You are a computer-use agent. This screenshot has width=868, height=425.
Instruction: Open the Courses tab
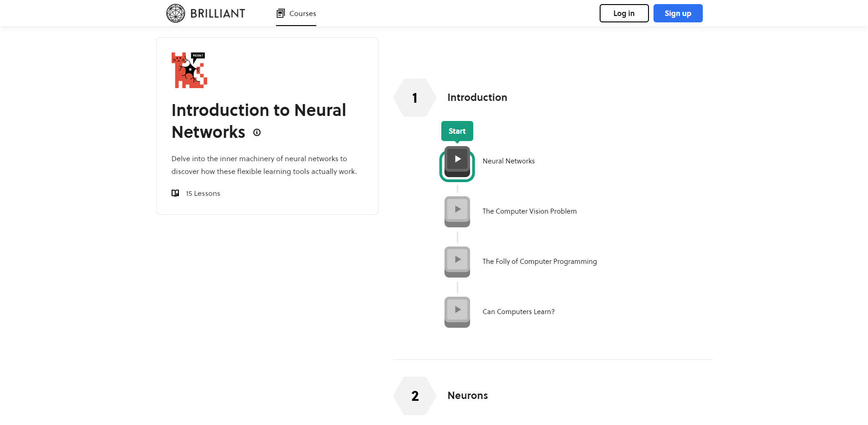(296, 13)
